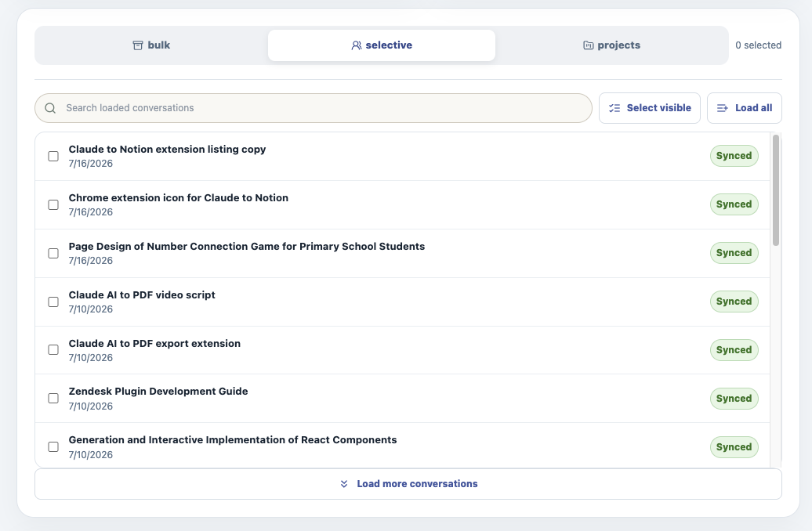Click date 7/16/2026 under Claude to Notion listing
This screenshot has width=812, height=531.
tap(91, 164)
